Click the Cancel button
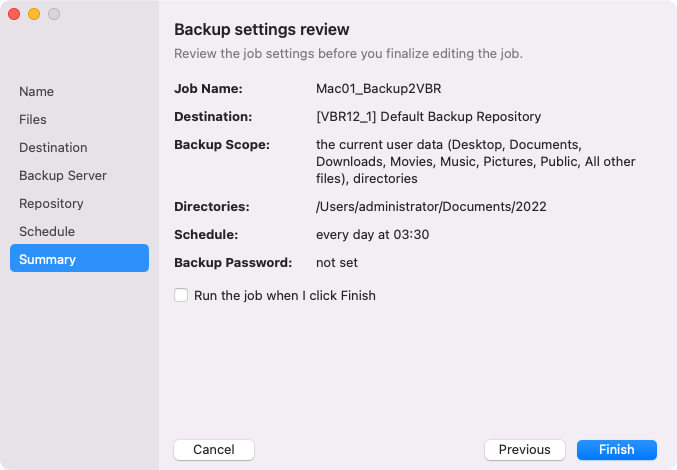This screenshot has width=677, height=470. (214, 449)
